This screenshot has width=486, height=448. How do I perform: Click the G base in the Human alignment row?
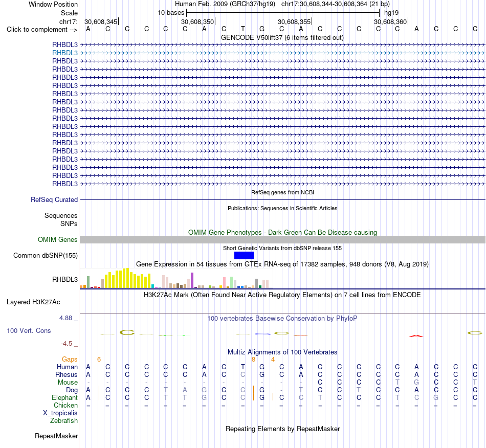coord(262,367)
